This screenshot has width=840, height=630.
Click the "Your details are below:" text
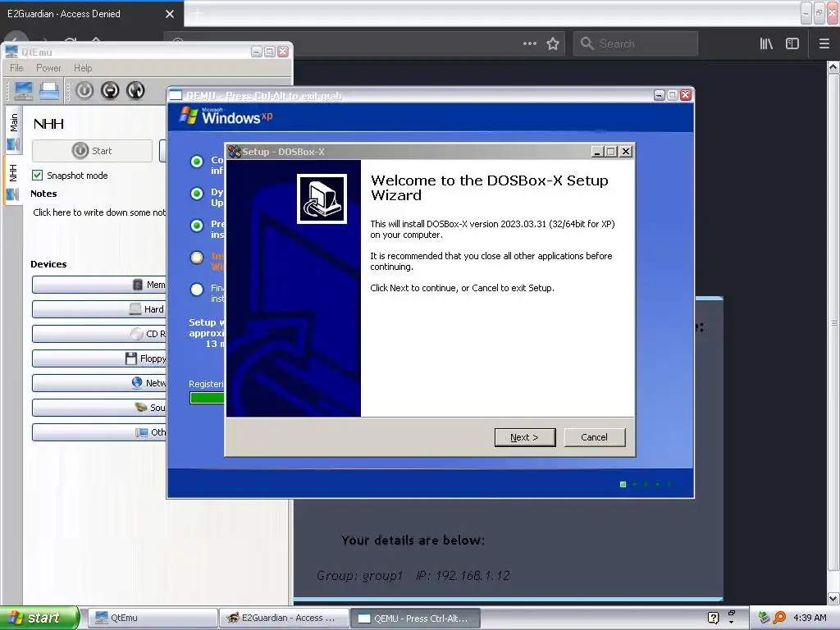(413, 540)
